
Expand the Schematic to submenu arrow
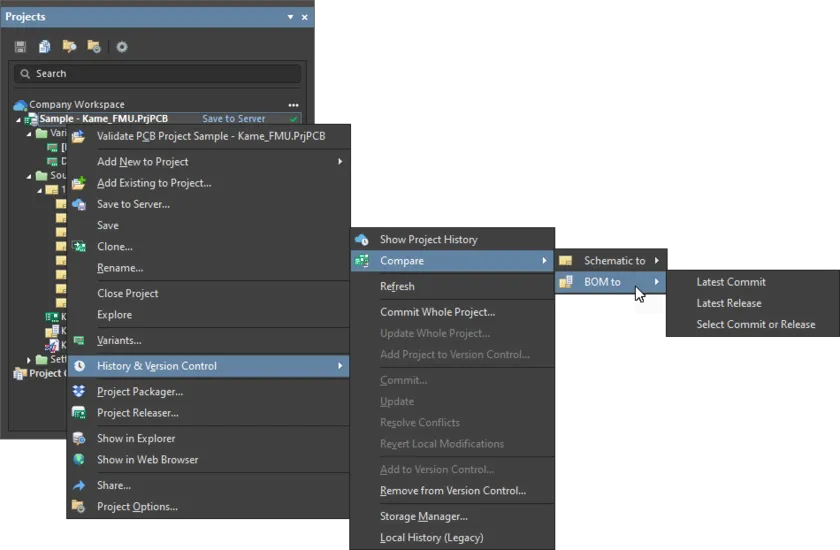point(657,261)
